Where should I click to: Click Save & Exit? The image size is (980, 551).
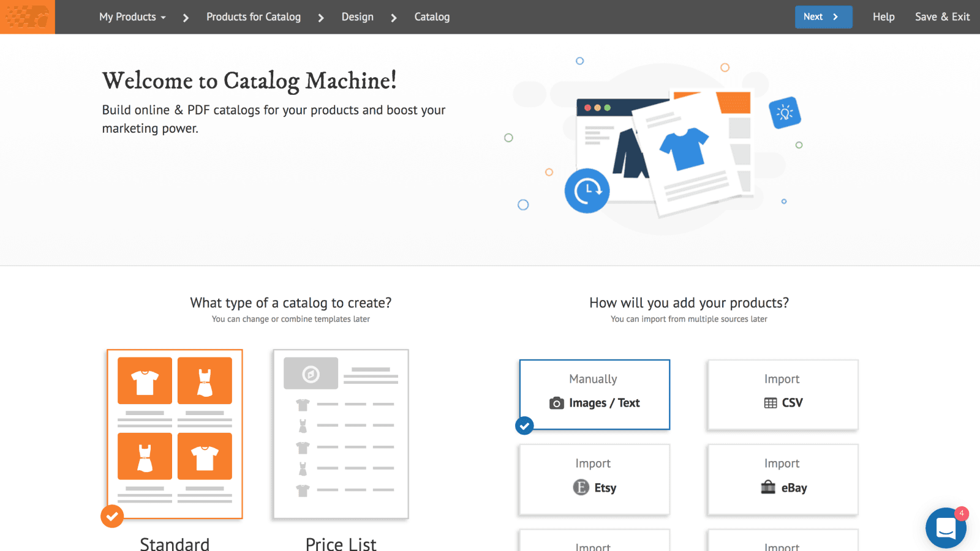pos(942,17)
